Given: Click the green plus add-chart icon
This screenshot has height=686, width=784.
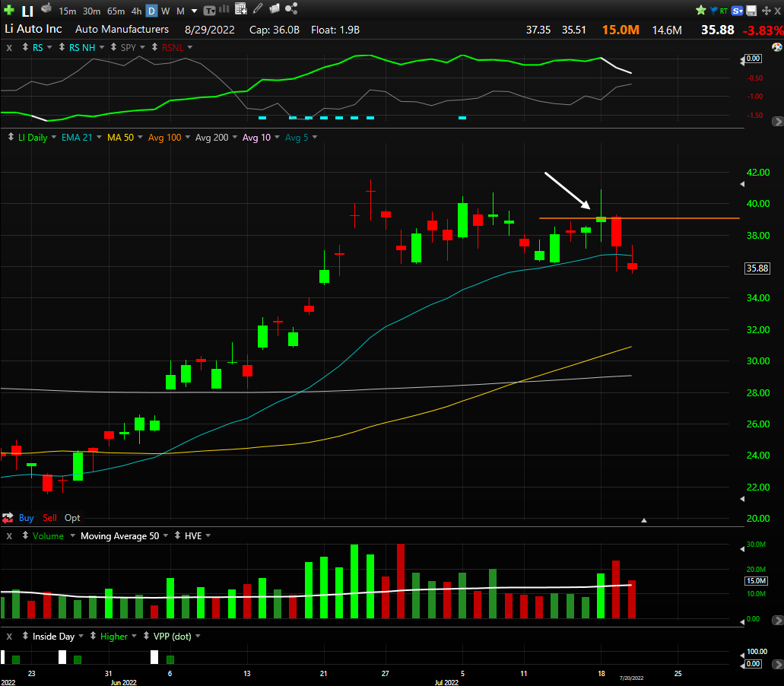Looking at the screenshot, I should [8, 10].
